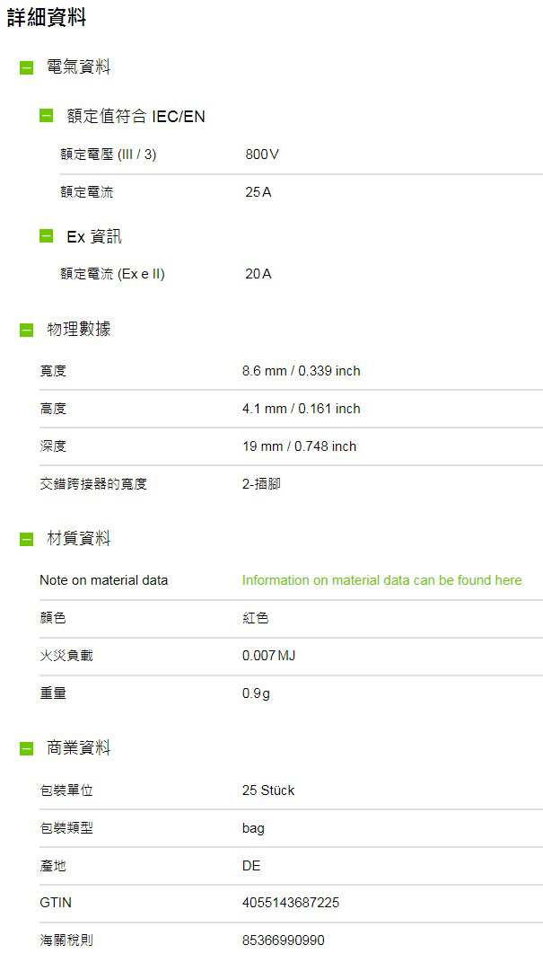Click the Note on material data label
The height and width of the screenshot is (980, 543).
coord(103,580)
